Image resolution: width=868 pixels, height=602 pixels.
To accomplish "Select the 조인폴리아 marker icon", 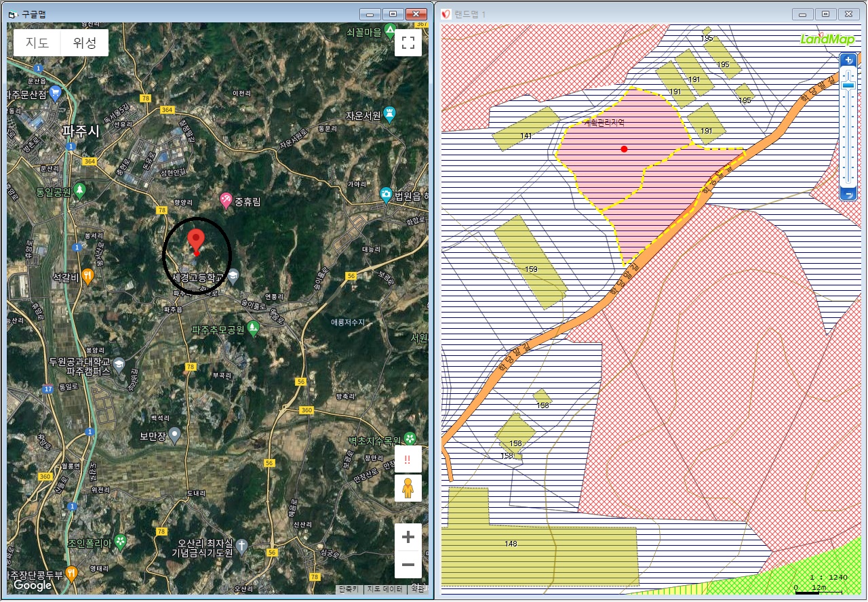I will 120,542.
